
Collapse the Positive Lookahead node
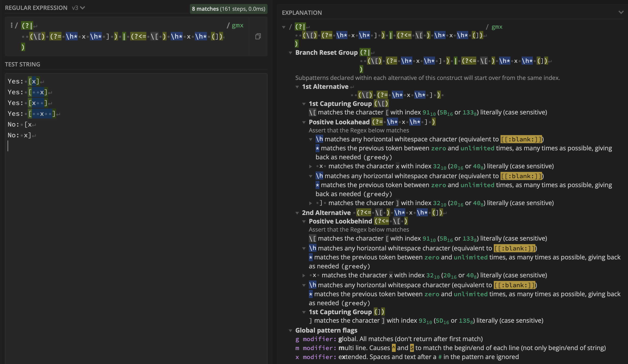pos(304,122)
